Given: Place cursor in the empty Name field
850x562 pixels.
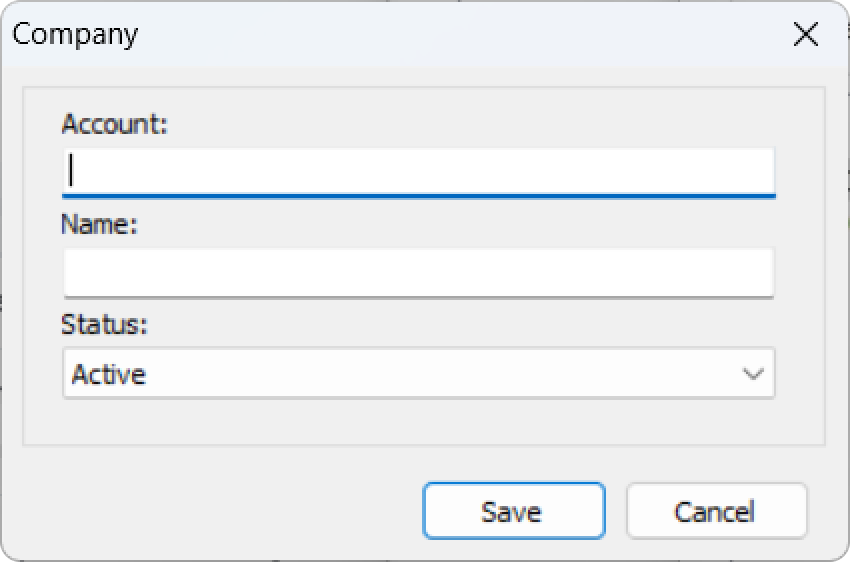Looking at the screenshot, I should [x=418, y=271].
